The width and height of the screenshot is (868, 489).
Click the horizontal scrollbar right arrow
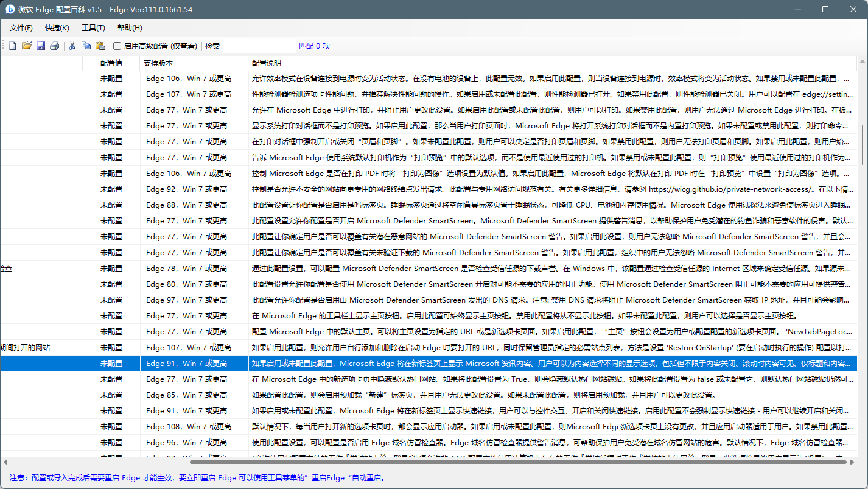[852, 462]
